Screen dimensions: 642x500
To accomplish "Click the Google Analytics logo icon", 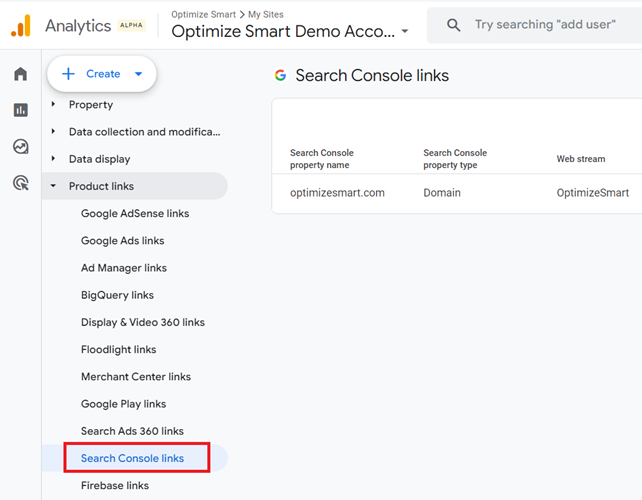I will click(x=21, y=25).
